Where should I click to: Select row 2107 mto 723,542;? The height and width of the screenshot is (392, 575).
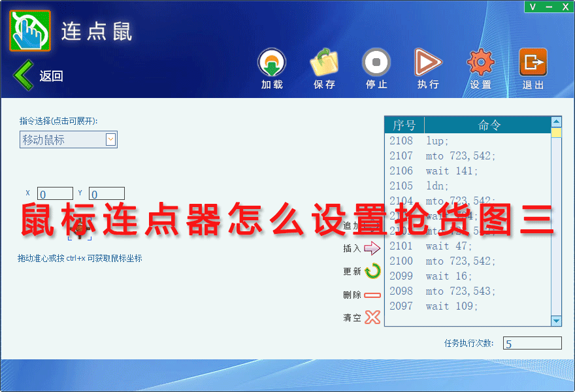click(x=468, y=156)
